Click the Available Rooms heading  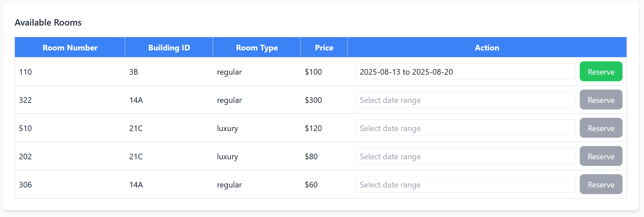pos(48,23)
